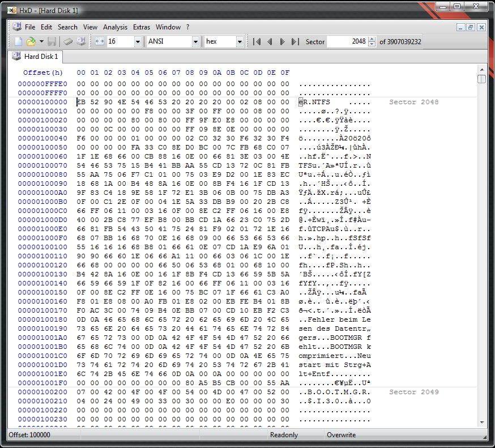495x448 pixels.
Task: Click offset row 00000100200
Action: [x=42, y=392]
